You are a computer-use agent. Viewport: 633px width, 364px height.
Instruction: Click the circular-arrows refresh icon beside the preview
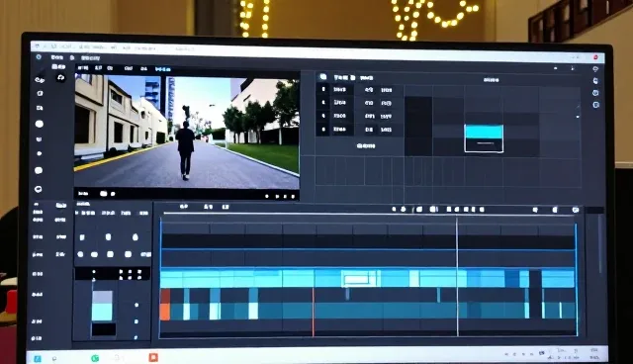tap(61, 77)
